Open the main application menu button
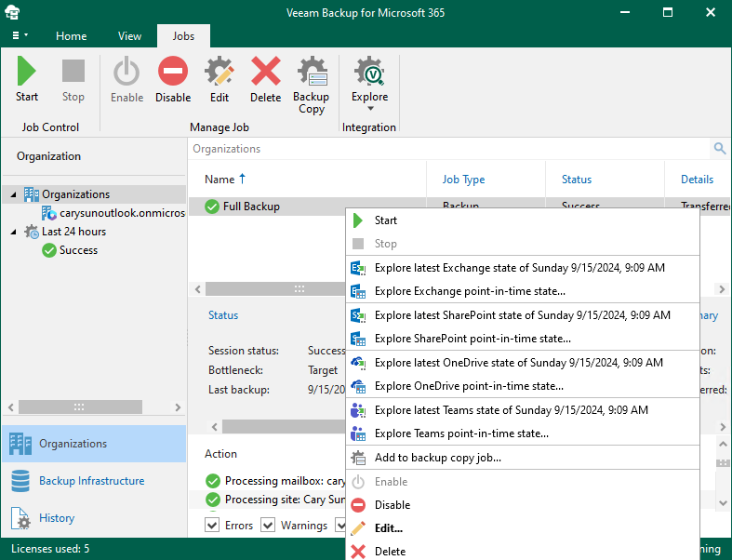Viewport: 732px width, 560px height. 20,35
